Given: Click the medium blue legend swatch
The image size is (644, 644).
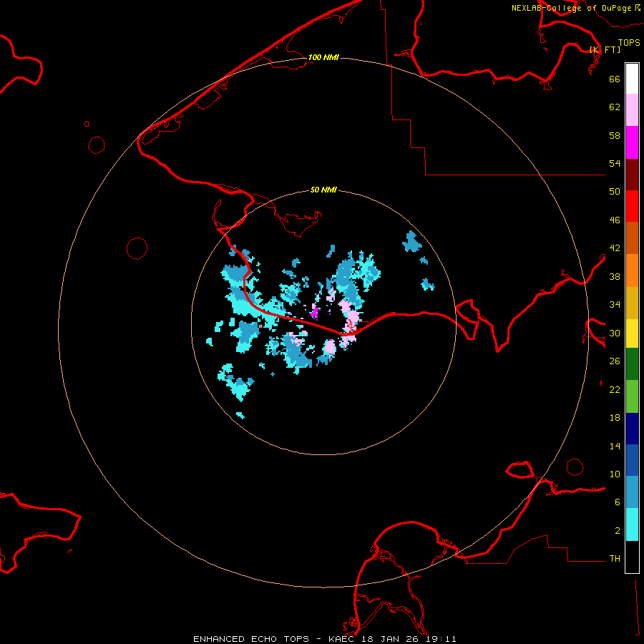Looking at the screenshot, I should click(x=632, y=460).
